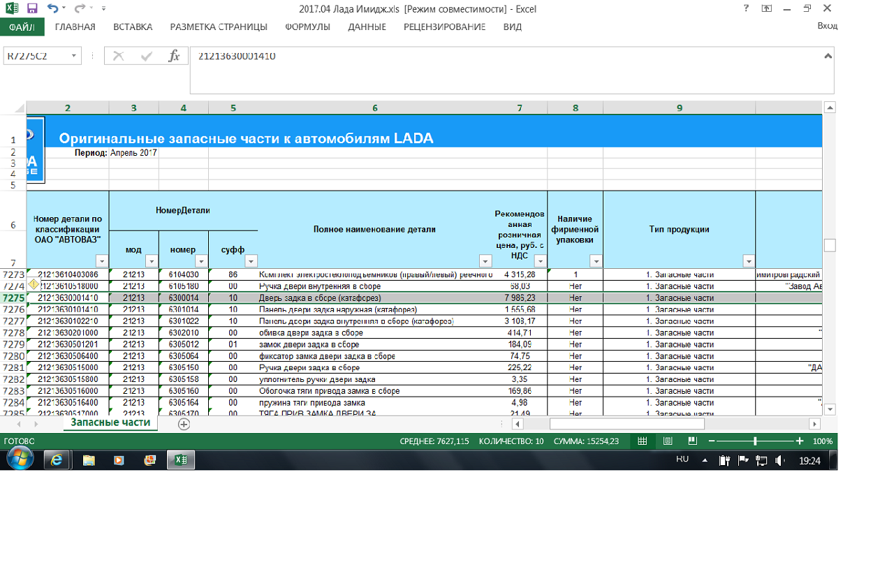Switch to Page Break Preview
This screenshot has width=894, height=588.
pos(692,441)
